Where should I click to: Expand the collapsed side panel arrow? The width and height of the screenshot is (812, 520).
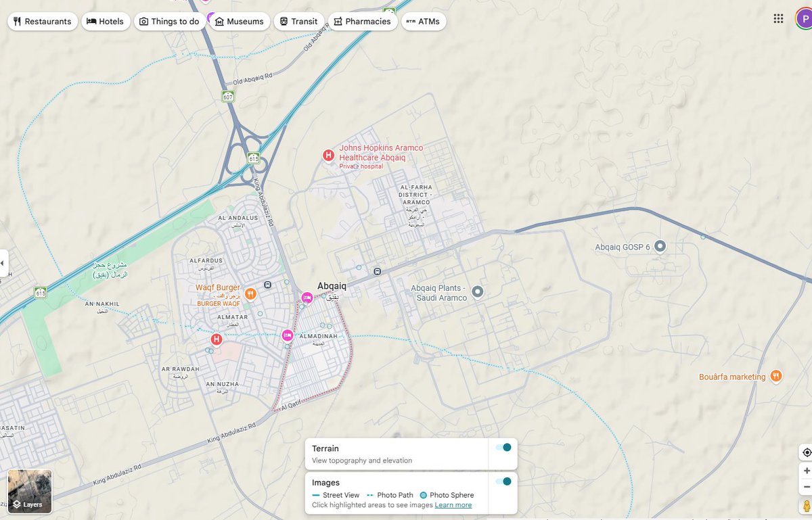pyautogui.click(x=3, y=262)
